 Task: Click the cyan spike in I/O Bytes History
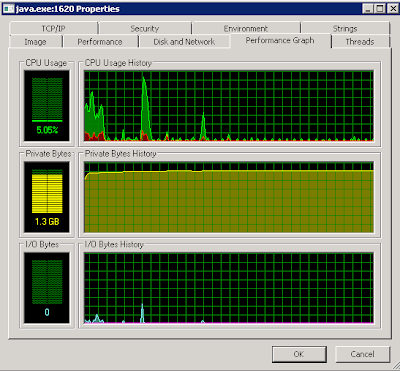tap(142, 313)
